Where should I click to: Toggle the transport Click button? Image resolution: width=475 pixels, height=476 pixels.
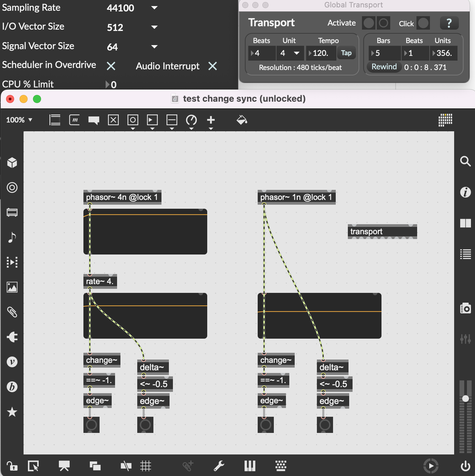click(x=423, y=23)
